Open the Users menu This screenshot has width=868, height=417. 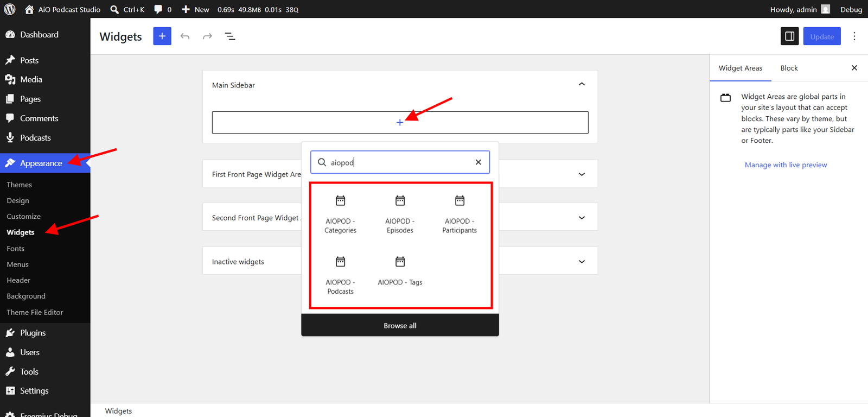(x=45, y=352)
